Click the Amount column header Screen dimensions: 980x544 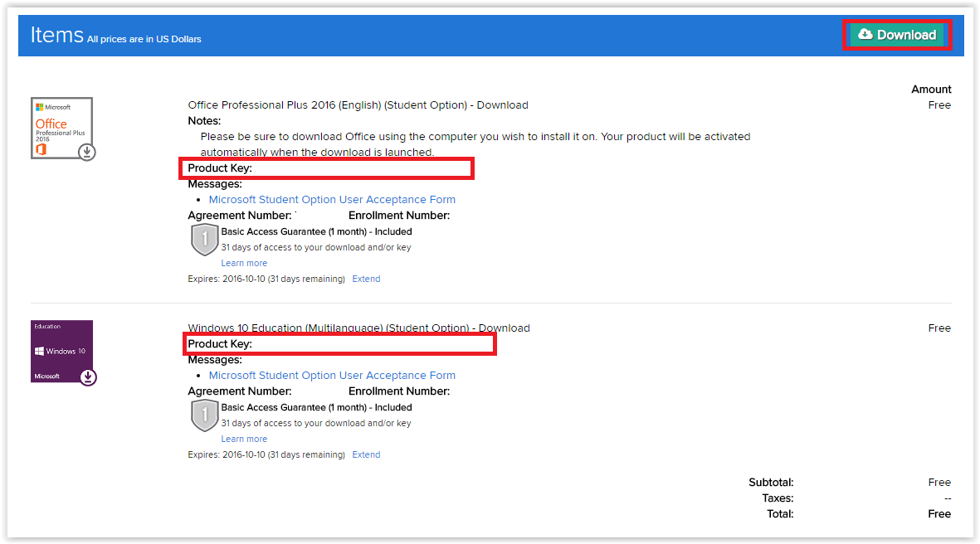pyautogui.click(x=930, y=90)
